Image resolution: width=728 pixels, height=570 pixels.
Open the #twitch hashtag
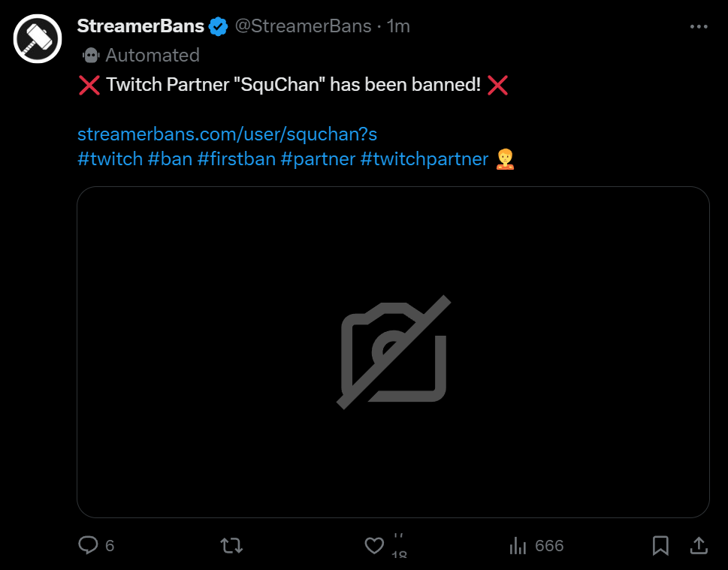tap(110, 158)
